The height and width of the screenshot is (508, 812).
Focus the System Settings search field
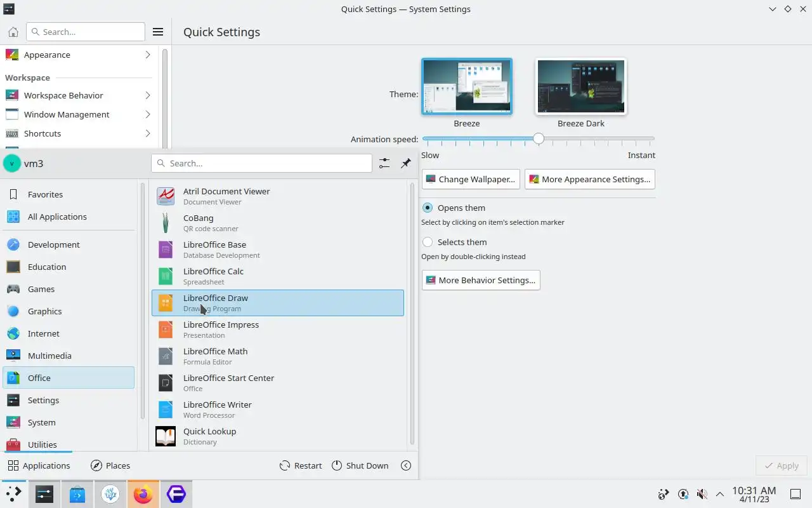[x=86, y=32]
